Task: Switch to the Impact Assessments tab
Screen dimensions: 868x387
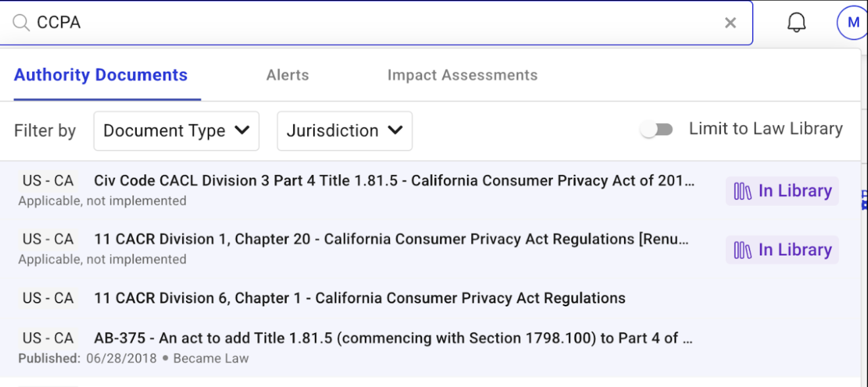Action: tap(462, 75)
